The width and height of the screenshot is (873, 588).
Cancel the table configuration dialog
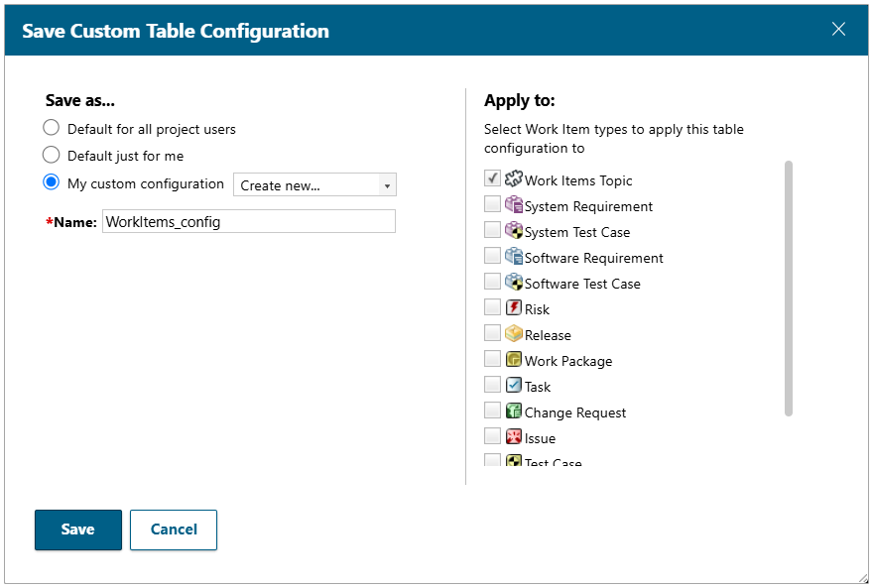click(x=174, y=529)
